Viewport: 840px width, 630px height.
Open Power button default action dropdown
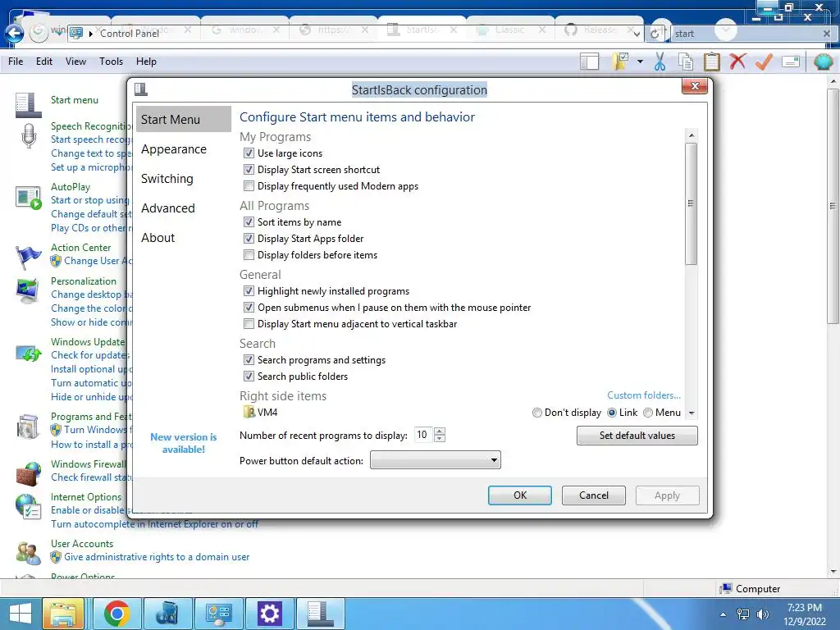(435, 460)
